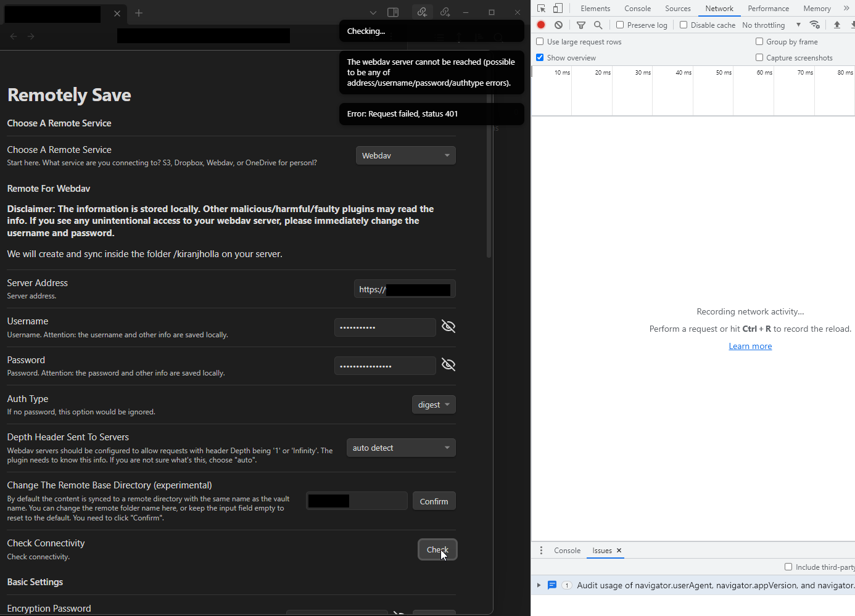The height and width of the screenshot is (616, 855).
Task: Open the Auth Type dropdown set to digest
Action: point(434,405)
